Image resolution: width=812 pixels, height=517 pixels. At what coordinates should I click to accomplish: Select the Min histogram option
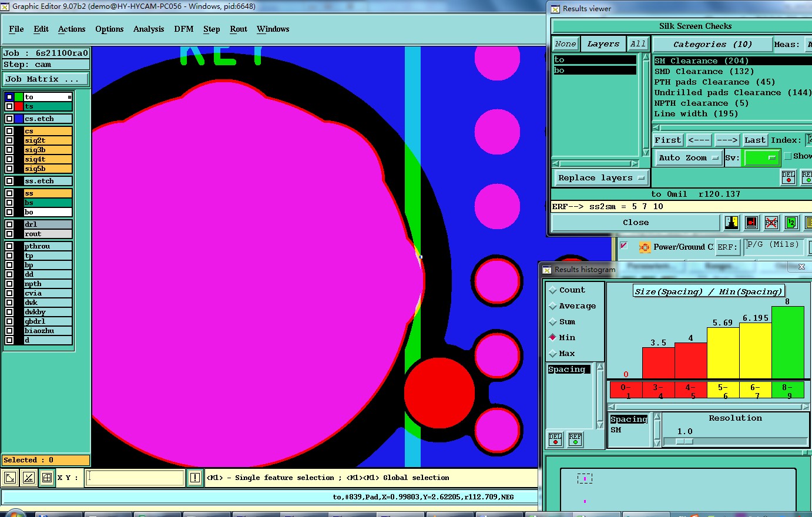point(553,337)
